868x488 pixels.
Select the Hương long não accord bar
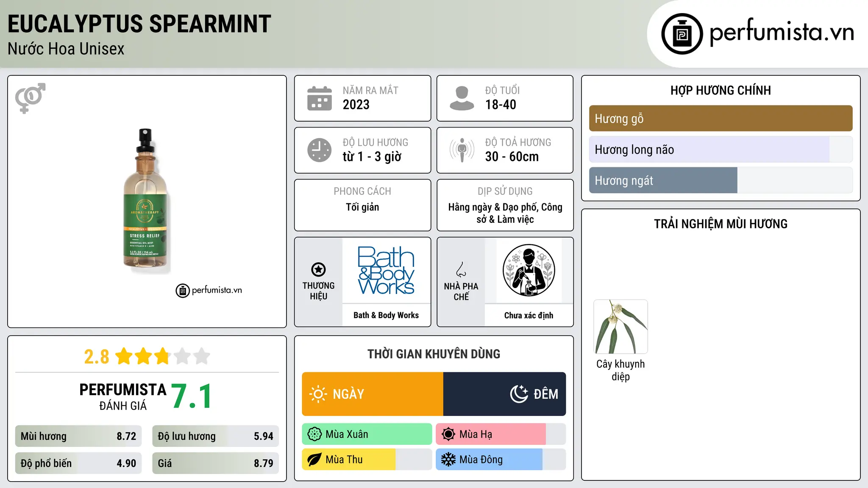[721, 150]
